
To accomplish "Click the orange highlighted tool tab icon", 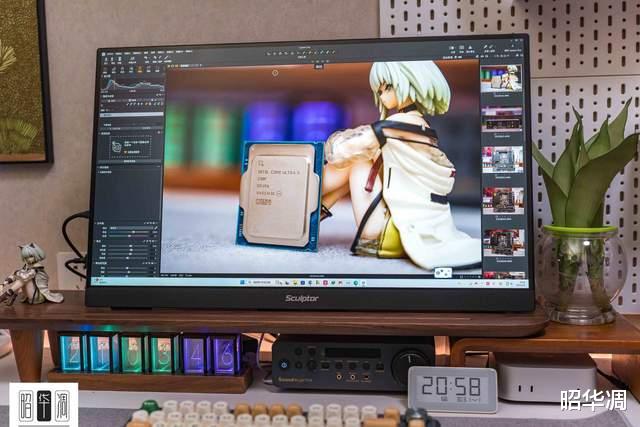I will (140, 70).
